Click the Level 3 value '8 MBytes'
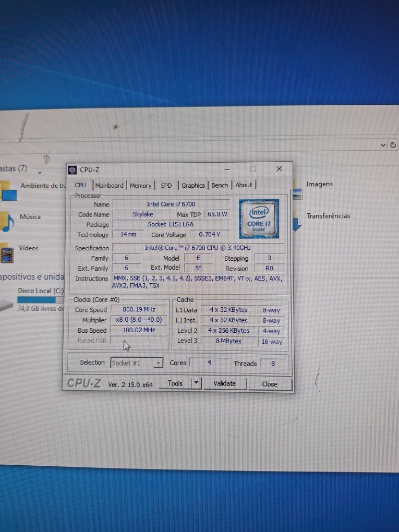399x532 pixels. [x=228, y=341]
